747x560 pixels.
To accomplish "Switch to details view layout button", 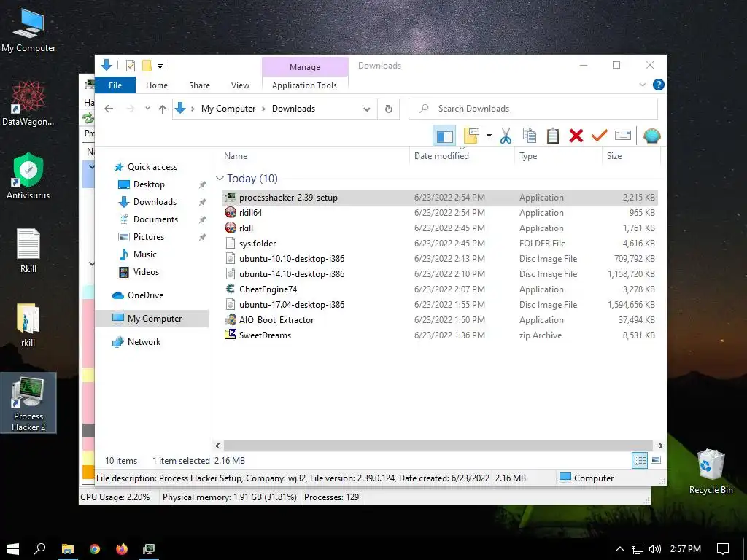I will pos(640,460).
